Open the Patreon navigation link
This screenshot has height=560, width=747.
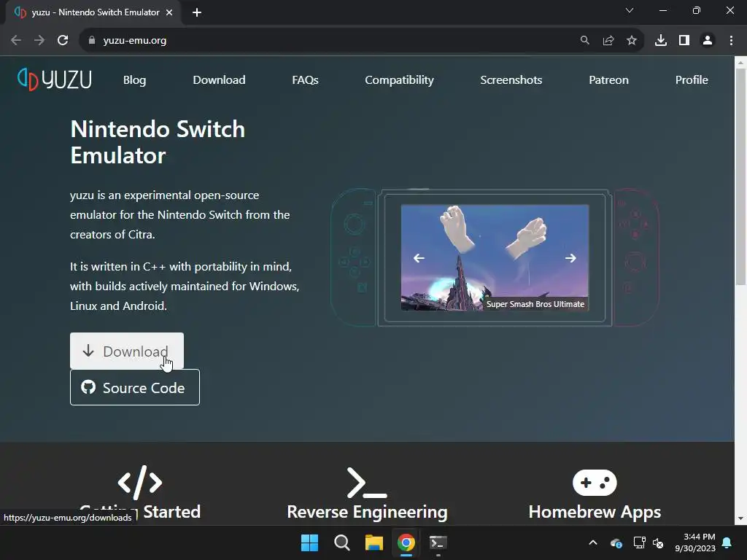point(608,80)
